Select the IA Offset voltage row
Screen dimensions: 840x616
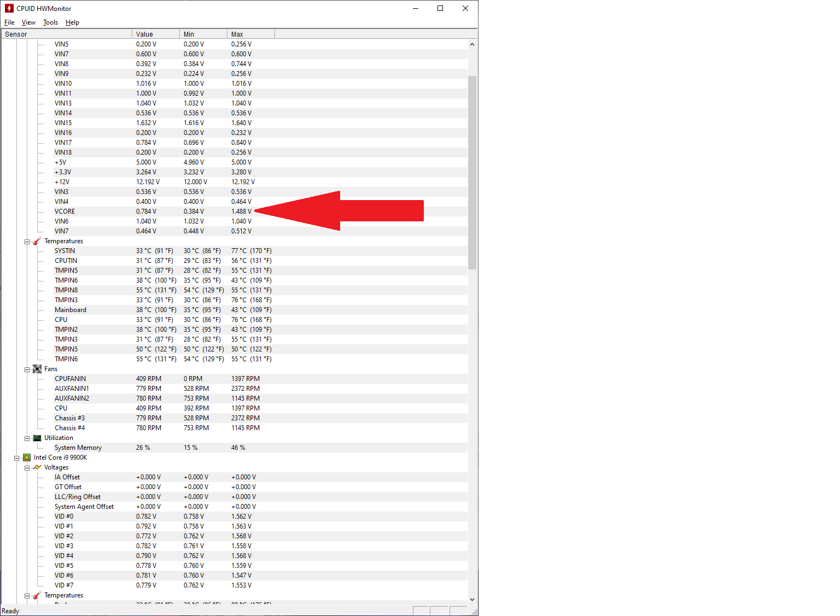[234, 477]
